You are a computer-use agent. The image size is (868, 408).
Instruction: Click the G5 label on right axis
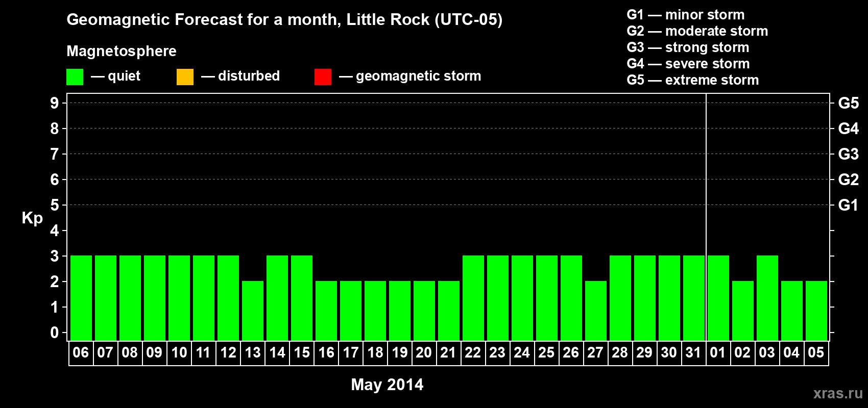(x=849, y=103)
